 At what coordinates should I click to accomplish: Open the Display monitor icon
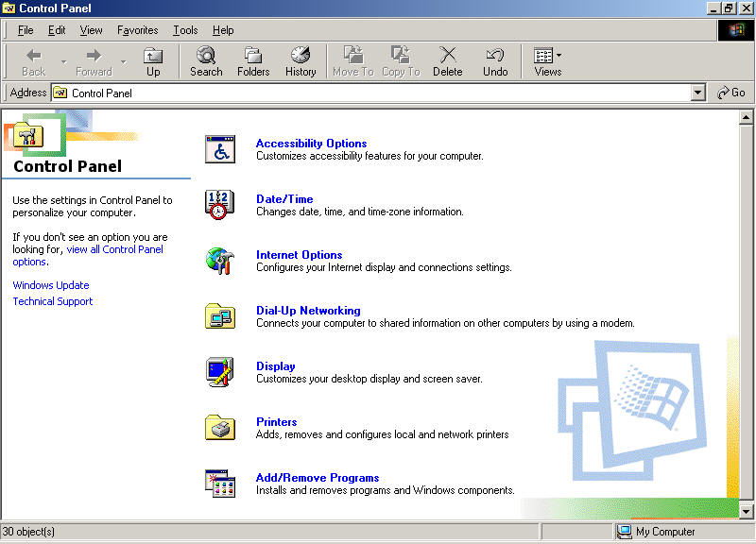pyautogui.click(x=220, y=372)
